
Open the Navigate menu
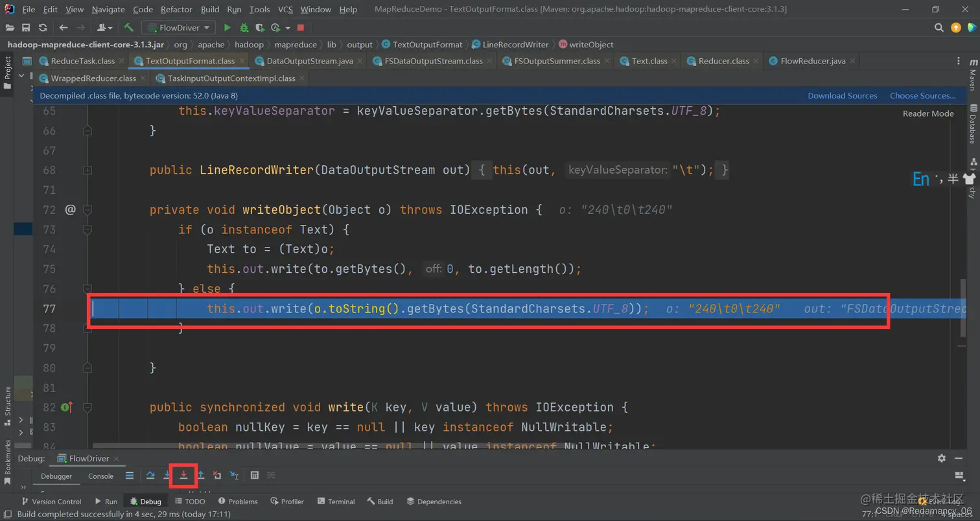click(x=108, y=10)
